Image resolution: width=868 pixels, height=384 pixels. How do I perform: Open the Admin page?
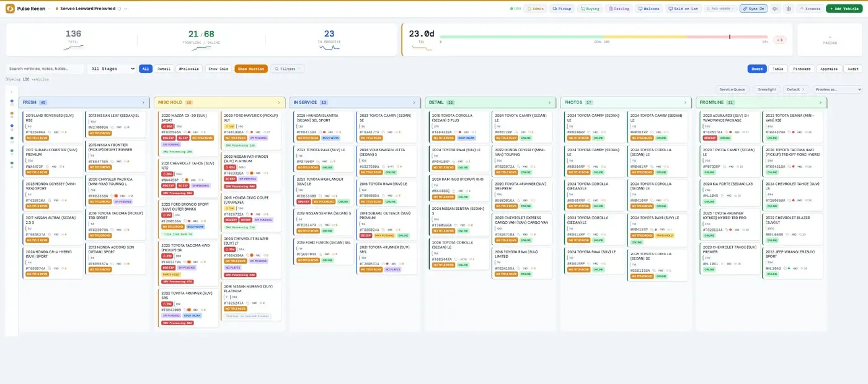pyautogui.click(x=535, y=9)
